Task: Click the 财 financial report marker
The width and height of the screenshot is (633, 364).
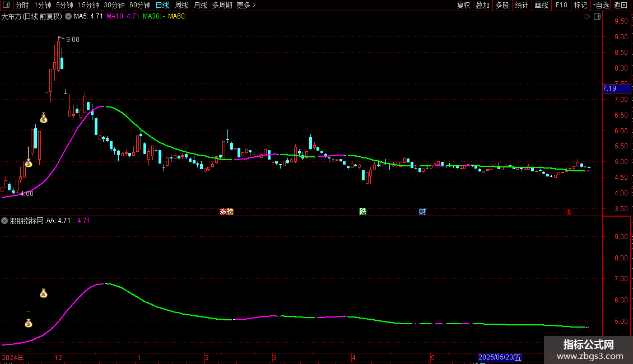Action: coord(422,212)
